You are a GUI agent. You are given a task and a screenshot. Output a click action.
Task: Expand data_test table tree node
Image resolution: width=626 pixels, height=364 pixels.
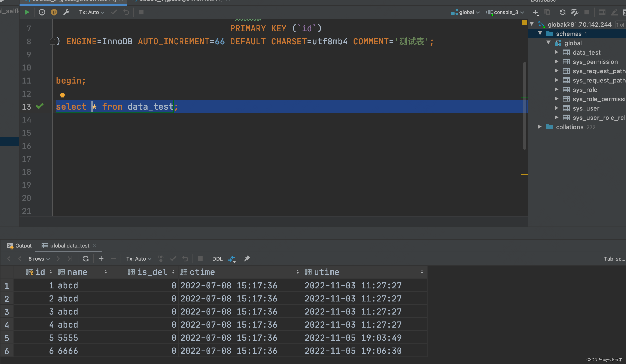(x=556, y=52)
